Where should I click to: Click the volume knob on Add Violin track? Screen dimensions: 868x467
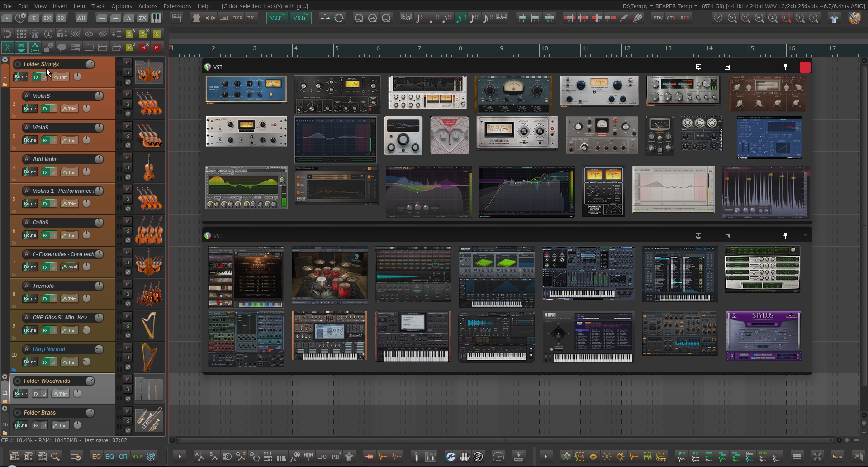tap(99, 159)
